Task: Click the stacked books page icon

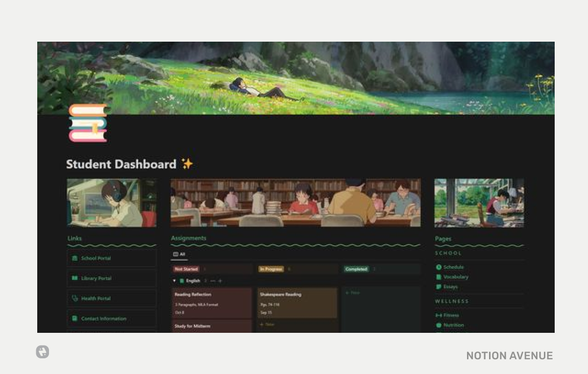Action: click(88, 123)
